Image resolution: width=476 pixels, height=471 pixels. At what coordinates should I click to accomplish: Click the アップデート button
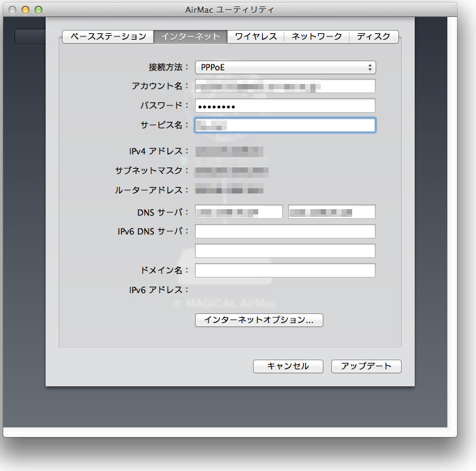coord(366,366)
